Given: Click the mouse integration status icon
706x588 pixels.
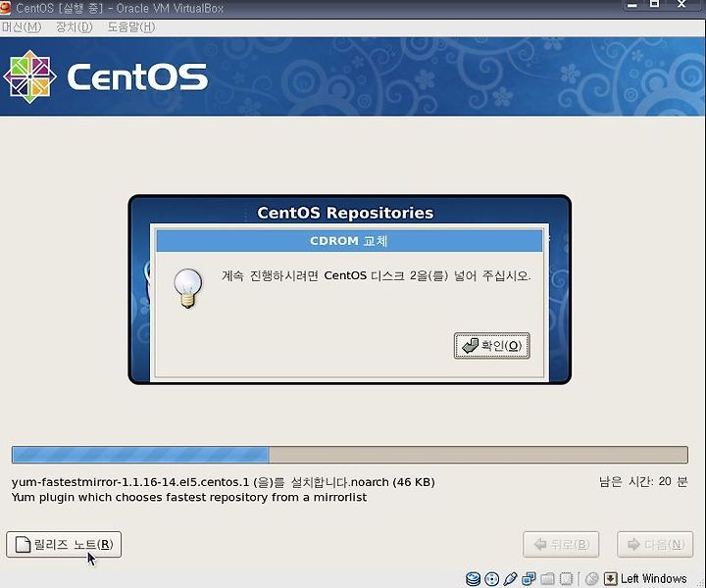Looking at the screenshot, I should tap(591, 578).
